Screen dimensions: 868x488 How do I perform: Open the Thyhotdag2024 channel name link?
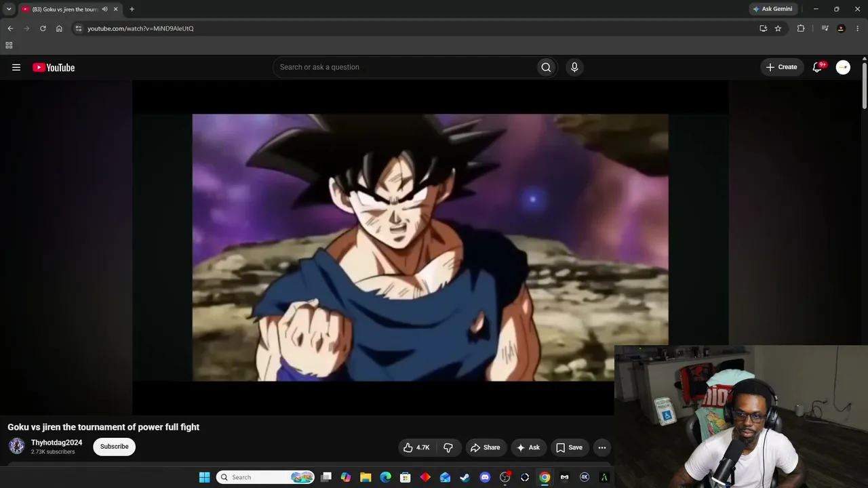pyautogui.click(x=56, y=443)
